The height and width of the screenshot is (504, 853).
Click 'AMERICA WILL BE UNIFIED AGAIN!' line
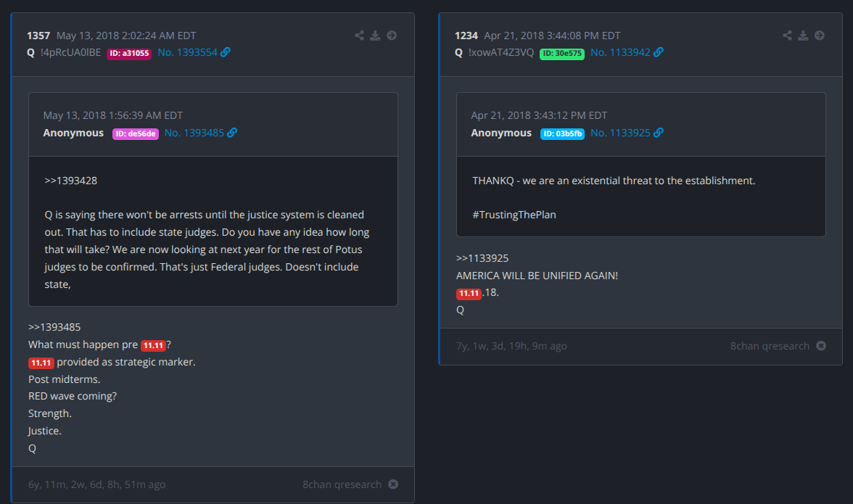[x=537, y=276]
